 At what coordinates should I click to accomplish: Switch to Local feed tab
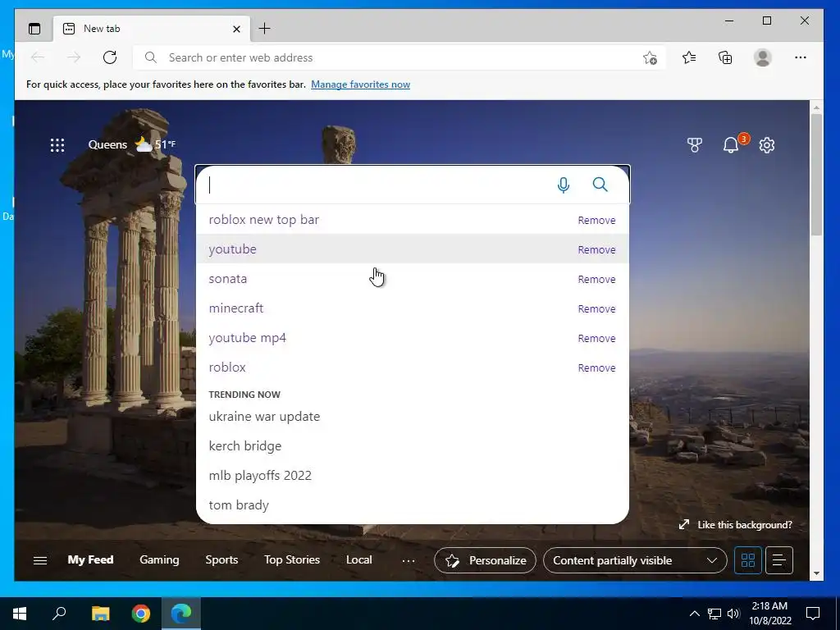click(358, 559)
